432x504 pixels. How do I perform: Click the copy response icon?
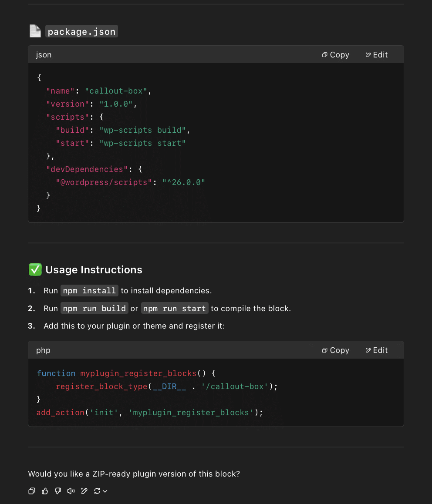[x=32, y=491]
